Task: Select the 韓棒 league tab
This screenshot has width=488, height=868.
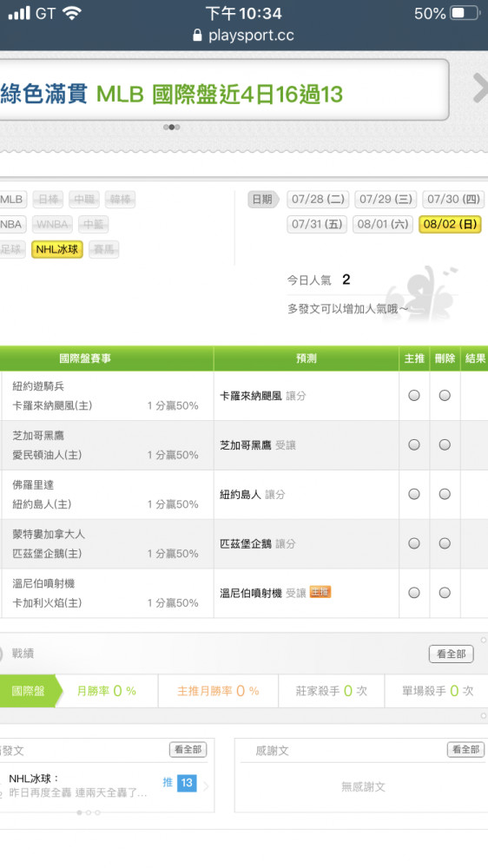Action: pyautogui.click(x=120, y=200)
